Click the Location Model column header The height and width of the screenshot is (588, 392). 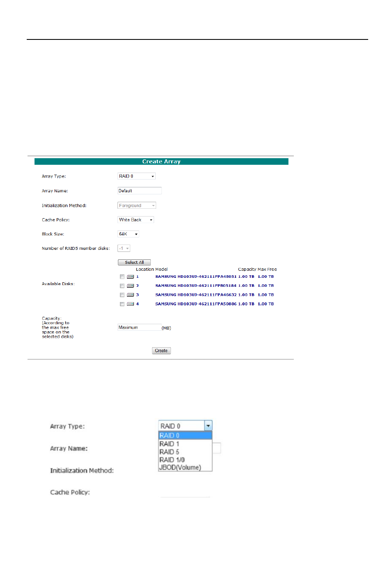tap(152, 270)
